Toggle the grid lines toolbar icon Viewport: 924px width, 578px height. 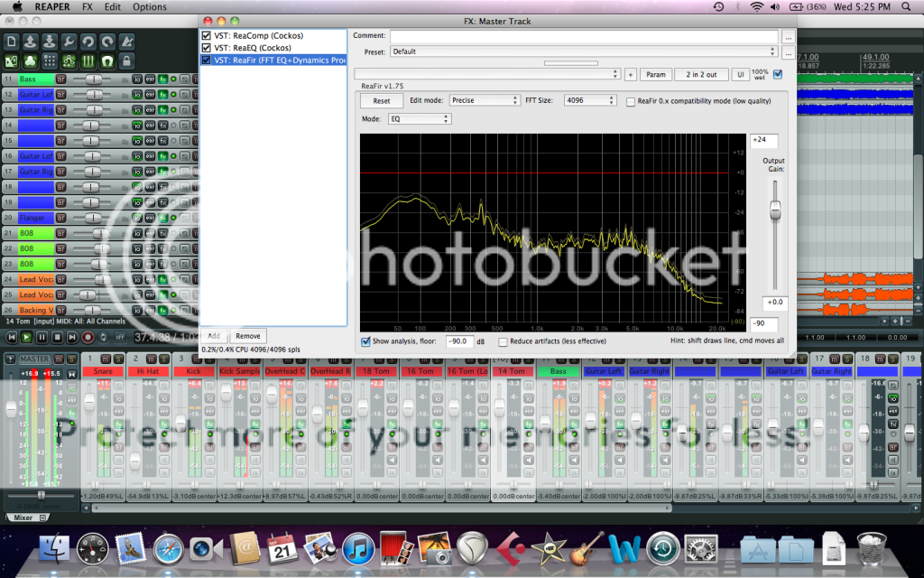pos(88,61)
